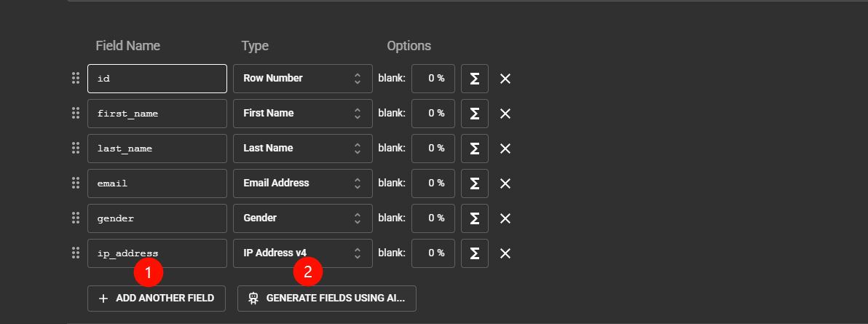Click Generate Fields Using AI button

coord(327,299)
